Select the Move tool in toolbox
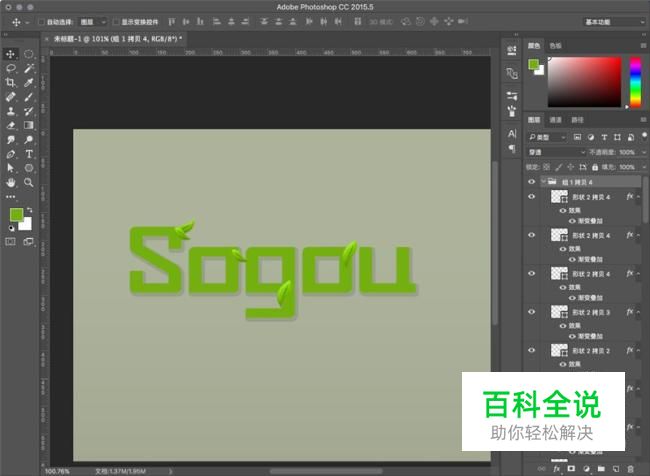The width and height of the screenshot is (650, 476). 10,54
